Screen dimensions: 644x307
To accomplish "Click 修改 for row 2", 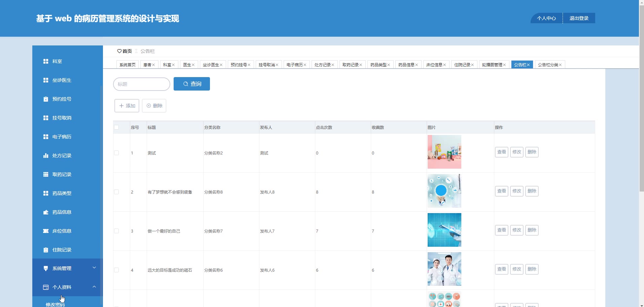I will (x=517, y=191).
